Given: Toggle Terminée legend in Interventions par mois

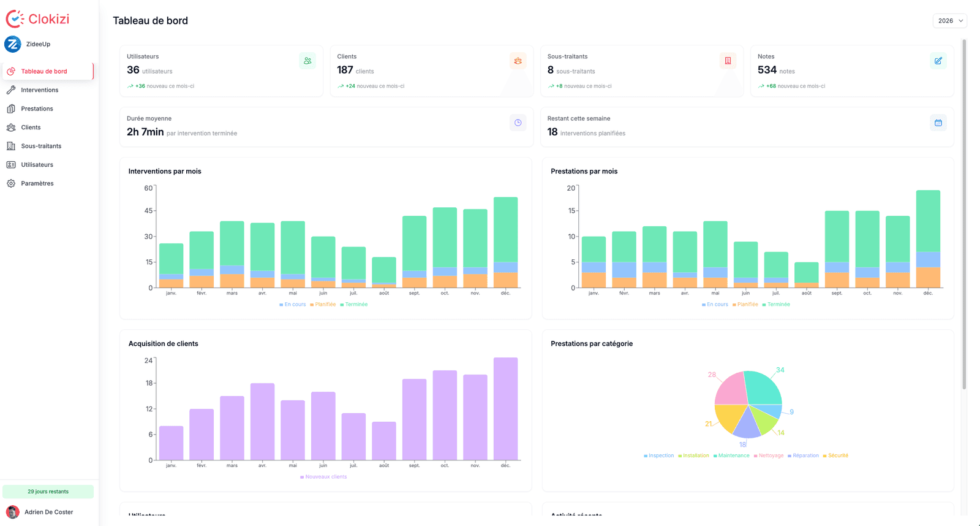Looking at the screenshot, I should [354, 305].
